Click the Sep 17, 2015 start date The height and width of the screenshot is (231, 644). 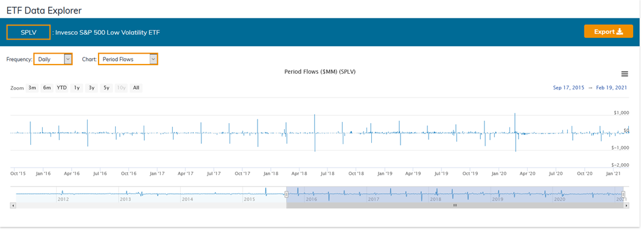[569, 88]
